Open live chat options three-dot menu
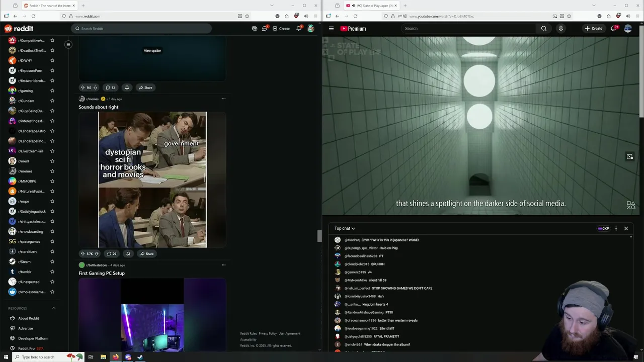Image resolution: width=644 pixels, height=362 pixels. pyautogui.click(x=616, y=229)
